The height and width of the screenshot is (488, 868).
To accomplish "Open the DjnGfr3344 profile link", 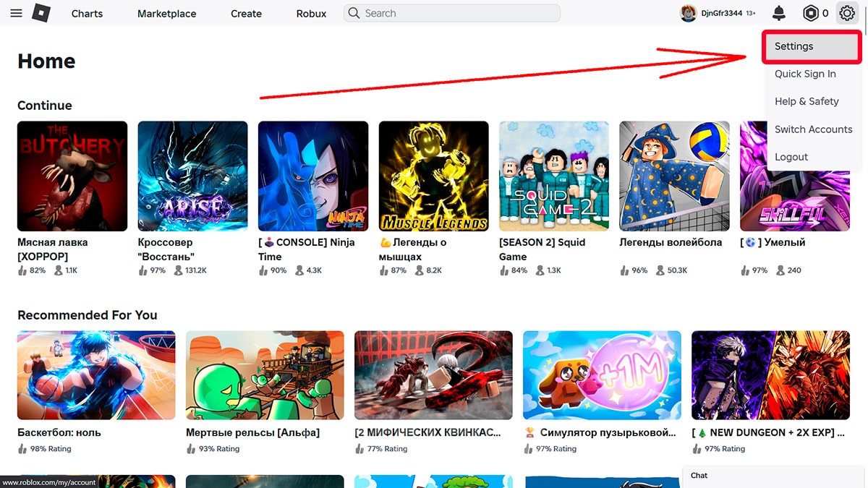I will tap(722, 14).
